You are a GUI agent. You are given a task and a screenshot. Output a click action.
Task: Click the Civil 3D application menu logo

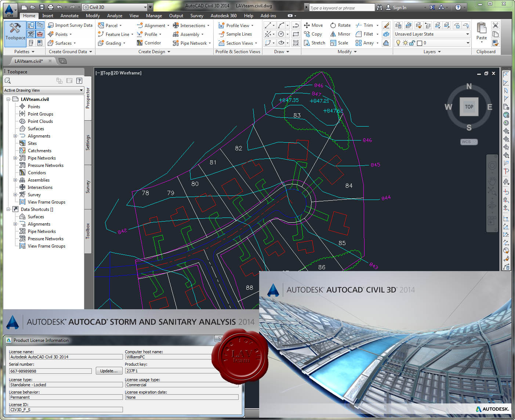[x=10, y=10]
